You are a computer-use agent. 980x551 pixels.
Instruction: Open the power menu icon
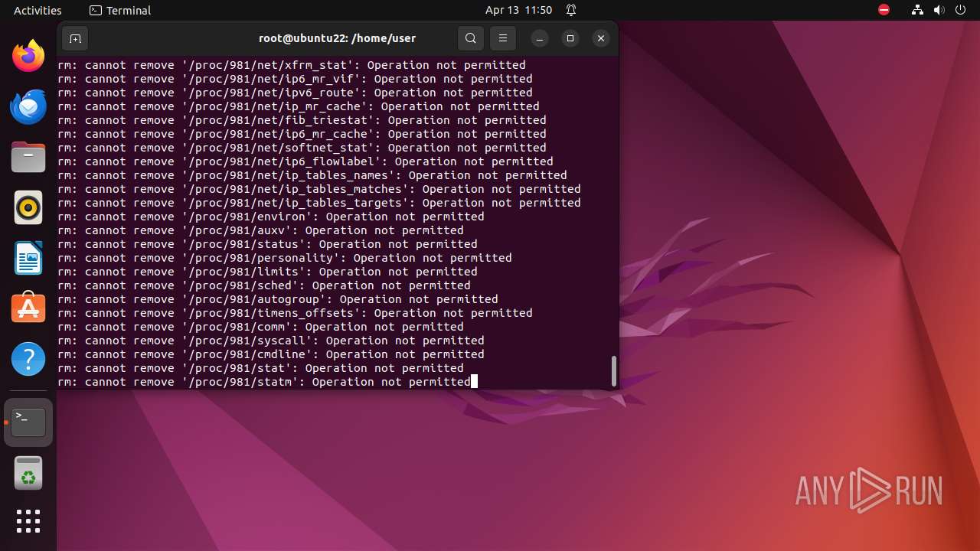(x=960, y=11)
